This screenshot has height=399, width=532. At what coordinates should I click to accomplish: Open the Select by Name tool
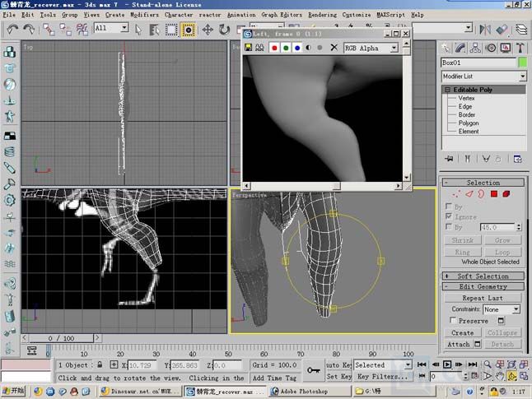point(154,30)
